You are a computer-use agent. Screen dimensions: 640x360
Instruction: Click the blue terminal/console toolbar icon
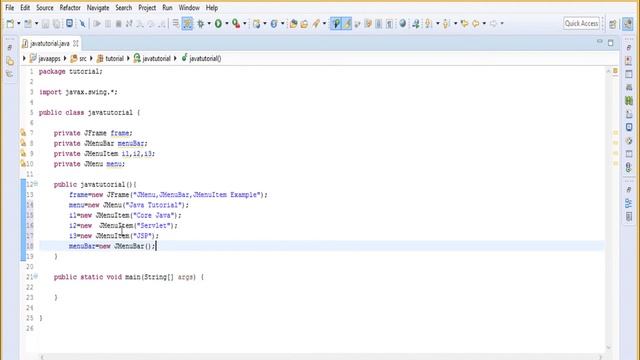pyautogui.click(x=70, y=23)
